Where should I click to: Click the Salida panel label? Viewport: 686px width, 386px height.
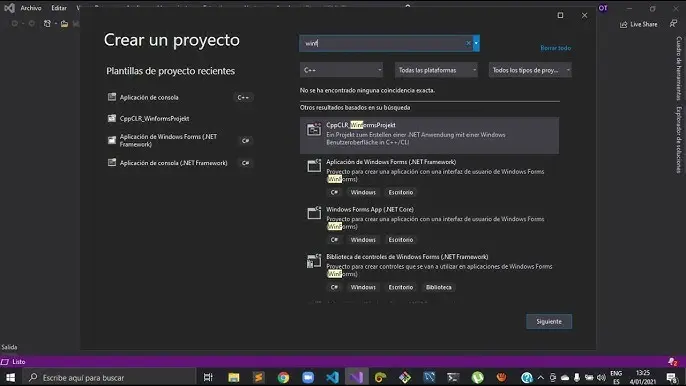tap(9, 347)
